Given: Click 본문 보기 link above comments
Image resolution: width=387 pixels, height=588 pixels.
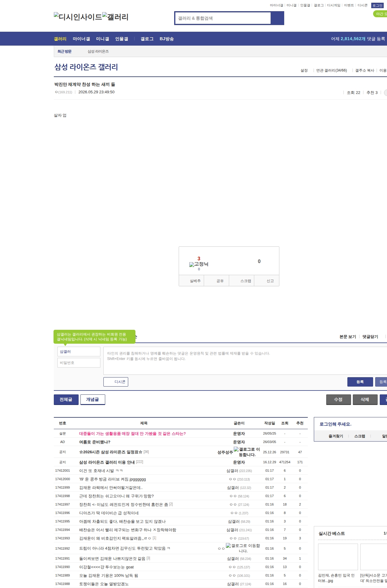Looking at the screenshot, I should click(348, 337).
